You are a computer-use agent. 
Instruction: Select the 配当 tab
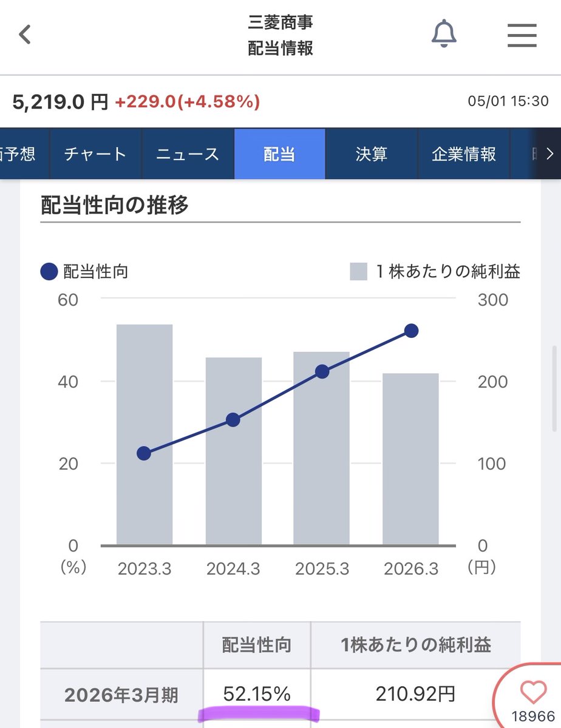(280, 154)
